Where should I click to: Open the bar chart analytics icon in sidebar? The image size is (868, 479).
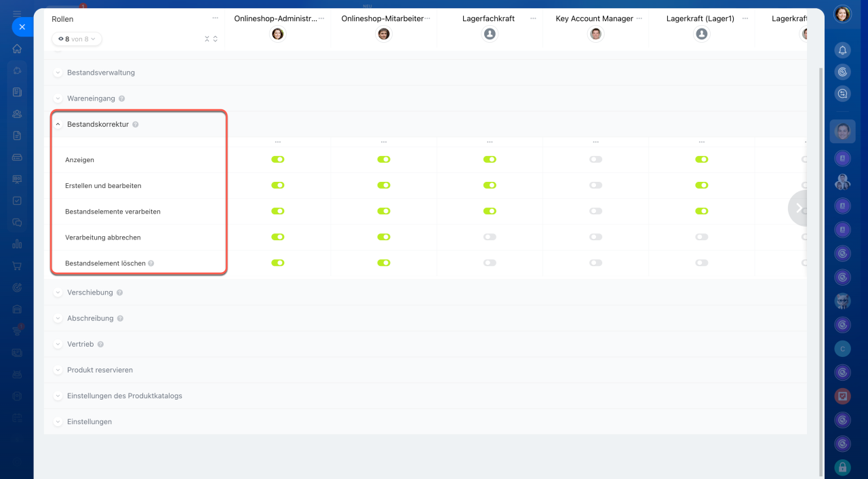(17, 244)
